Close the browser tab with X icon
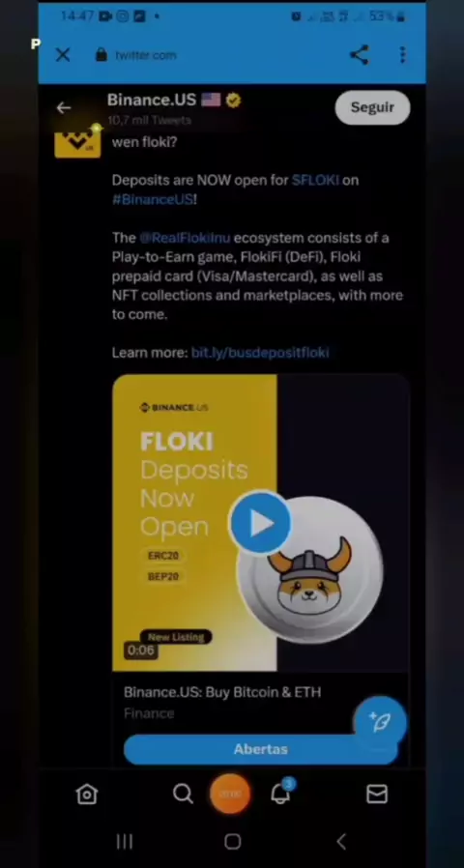The width and height of the screenshot is (464, 868). (63, 55)
